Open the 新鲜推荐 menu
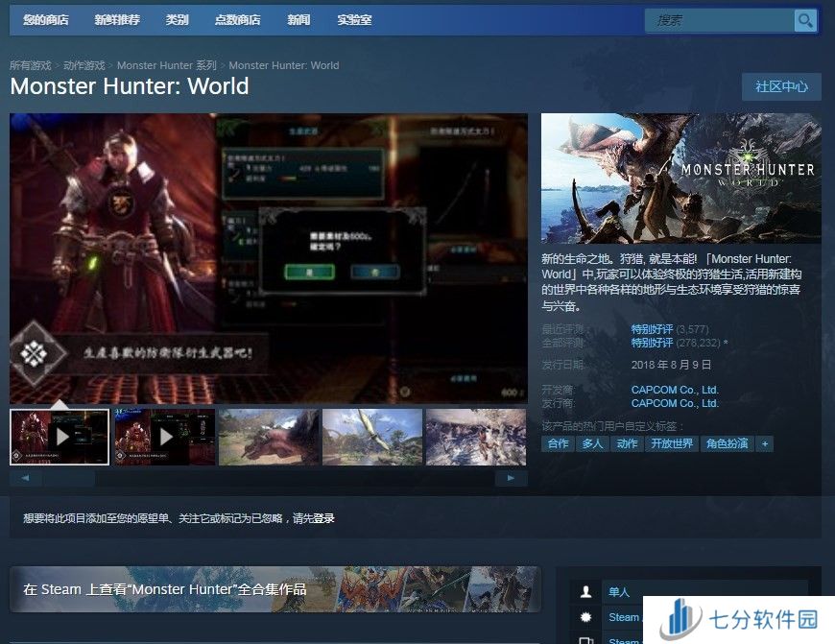835x644 pixels. pos(117,20)
